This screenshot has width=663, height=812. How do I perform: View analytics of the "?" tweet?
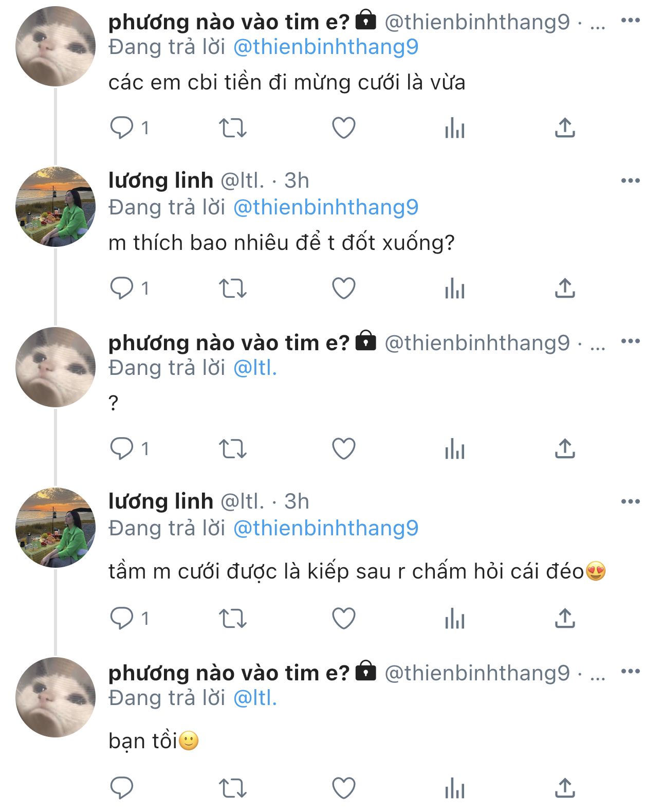455,449
